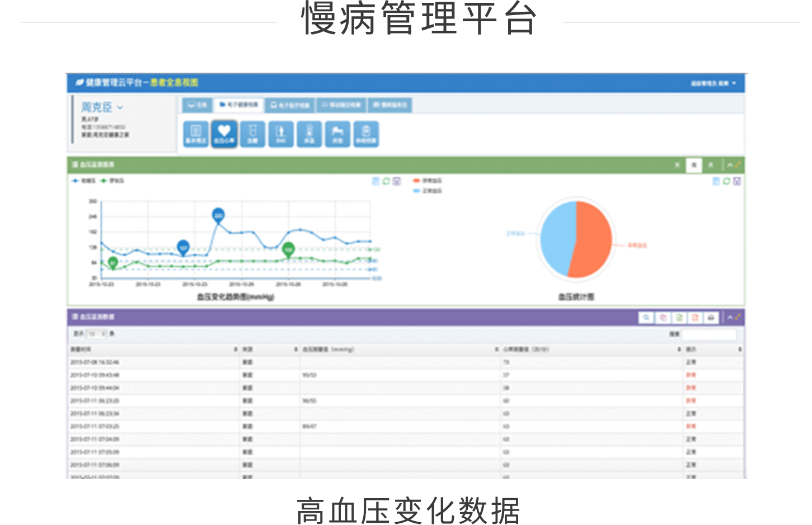Export table to Excel green file icon

point(679,318)
